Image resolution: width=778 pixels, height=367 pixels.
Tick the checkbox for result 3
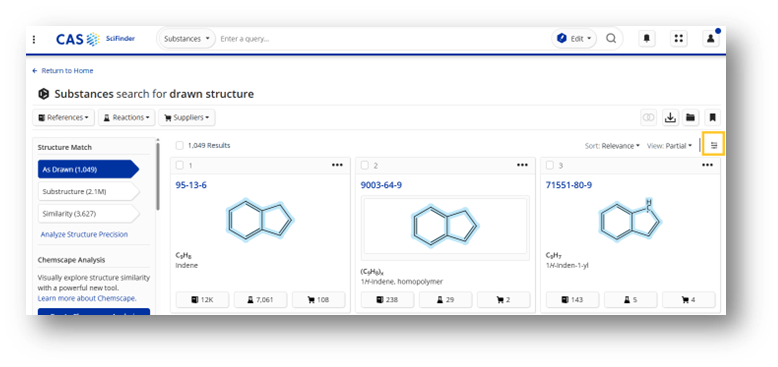click(550, 165)
